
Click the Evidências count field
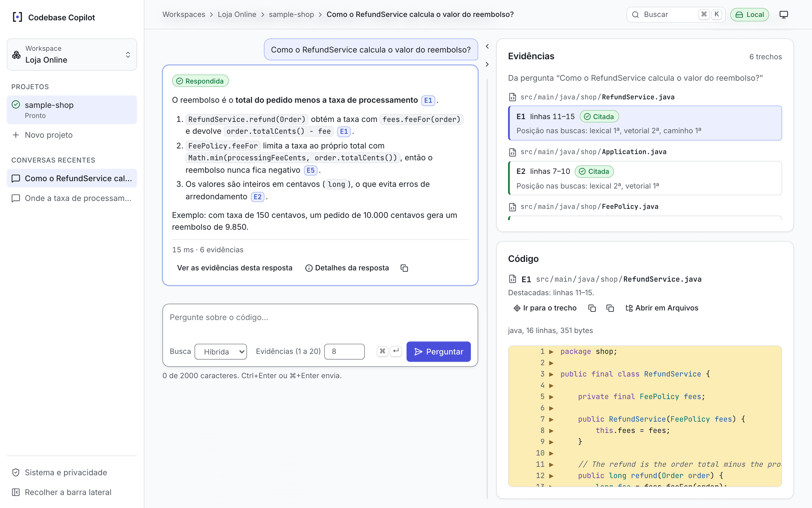344,351
